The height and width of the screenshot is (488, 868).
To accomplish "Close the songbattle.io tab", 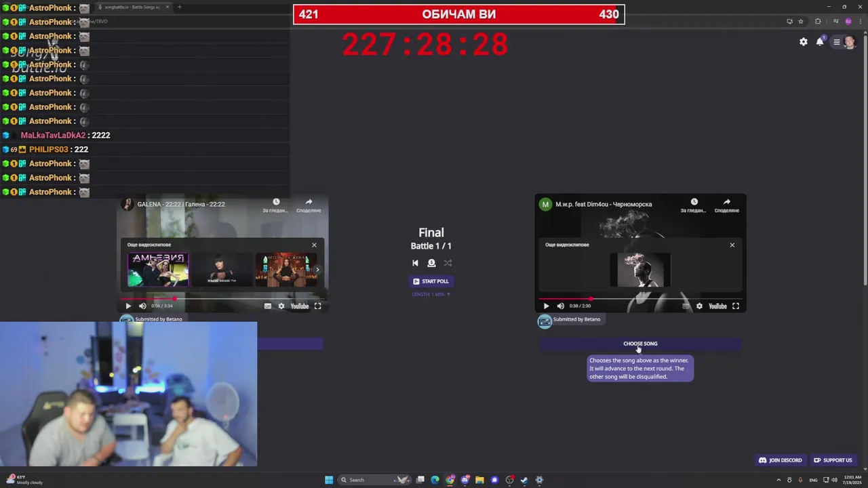I will (x=167, y=7).
